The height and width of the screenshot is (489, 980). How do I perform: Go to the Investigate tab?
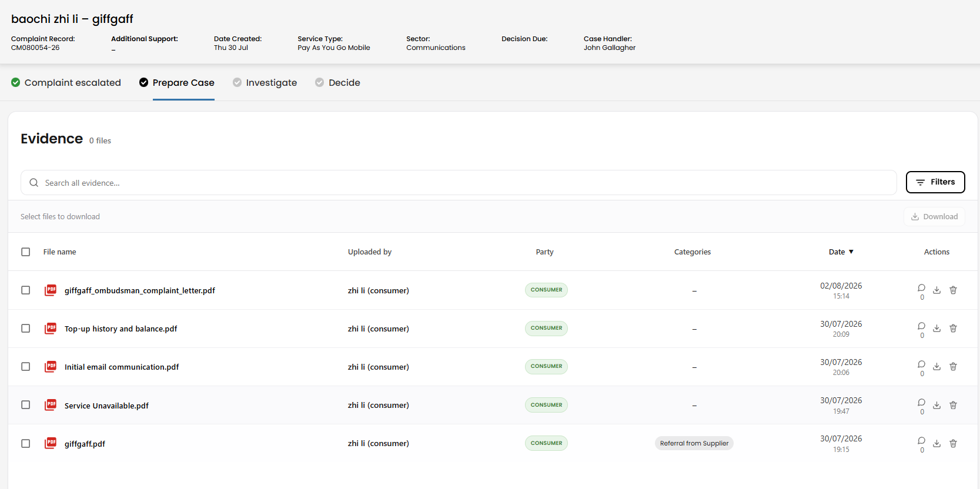coord(265,83)
